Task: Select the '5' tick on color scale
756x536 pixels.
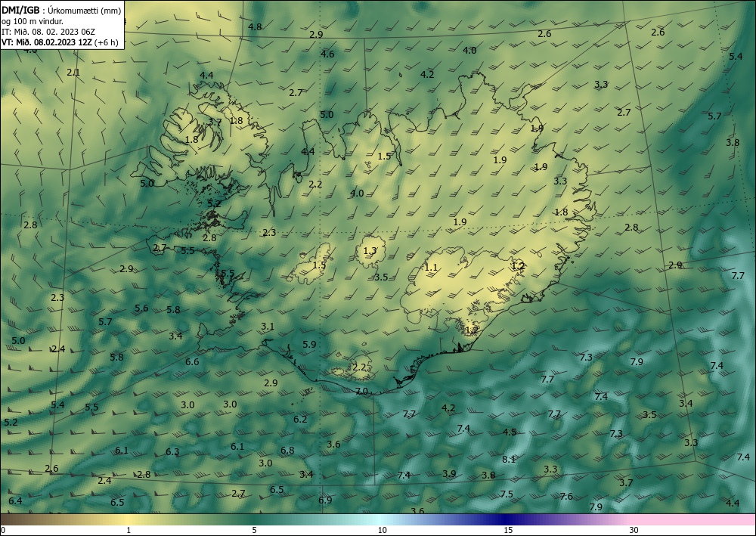Action: click(255, 531)
